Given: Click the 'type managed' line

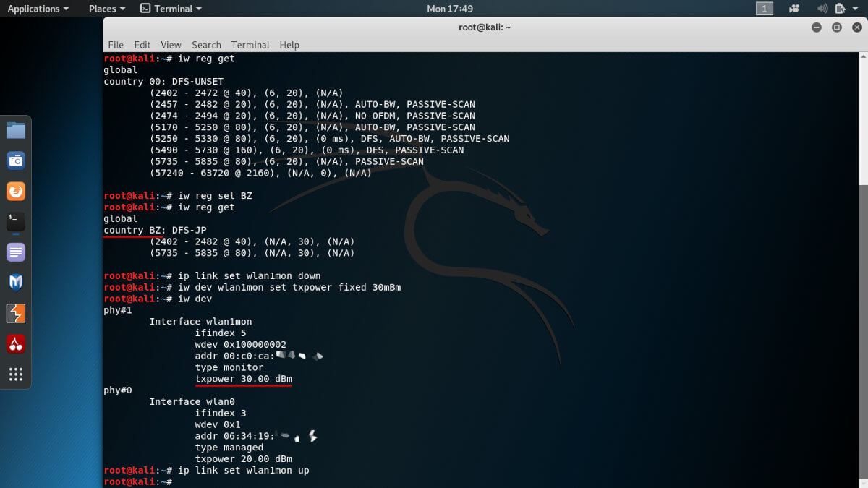Looking at the screenshot, I should [x=229, y=448].
